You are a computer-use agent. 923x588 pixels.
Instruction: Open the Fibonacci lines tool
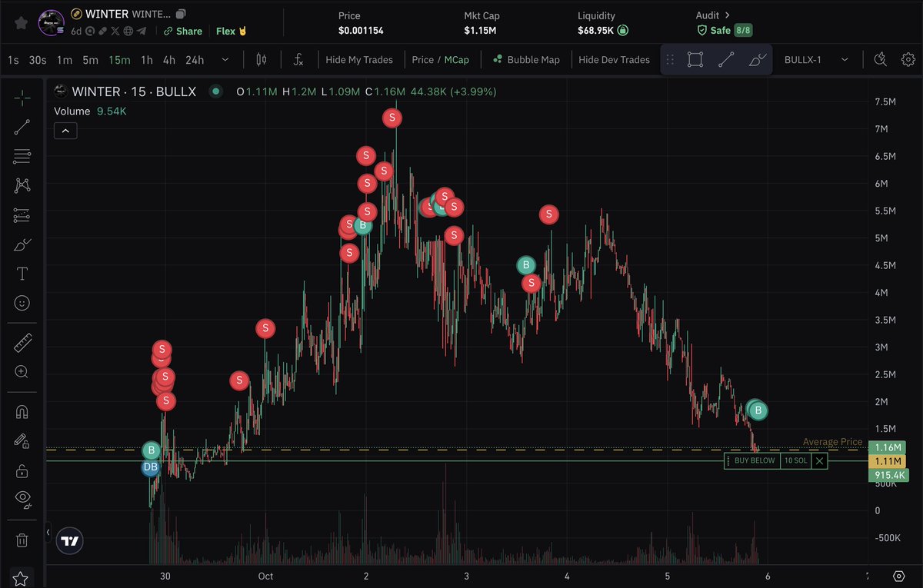(22, 157)
